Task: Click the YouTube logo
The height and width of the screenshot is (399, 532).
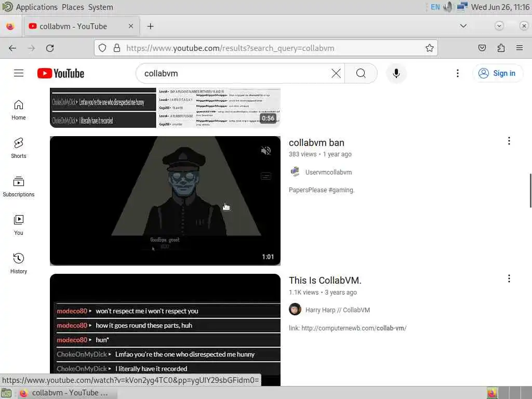Action: [61, 73]
